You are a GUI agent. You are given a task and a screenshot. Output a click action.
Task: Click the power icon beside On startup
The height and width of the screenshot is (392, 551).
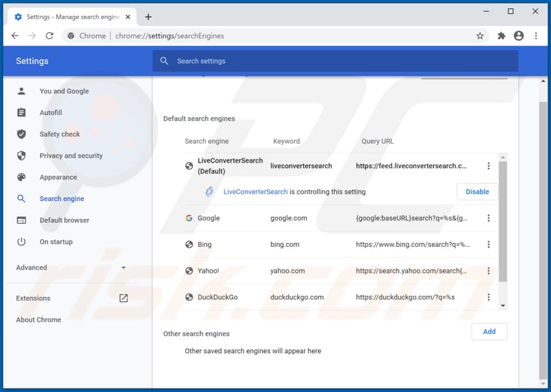pos(22,242)
